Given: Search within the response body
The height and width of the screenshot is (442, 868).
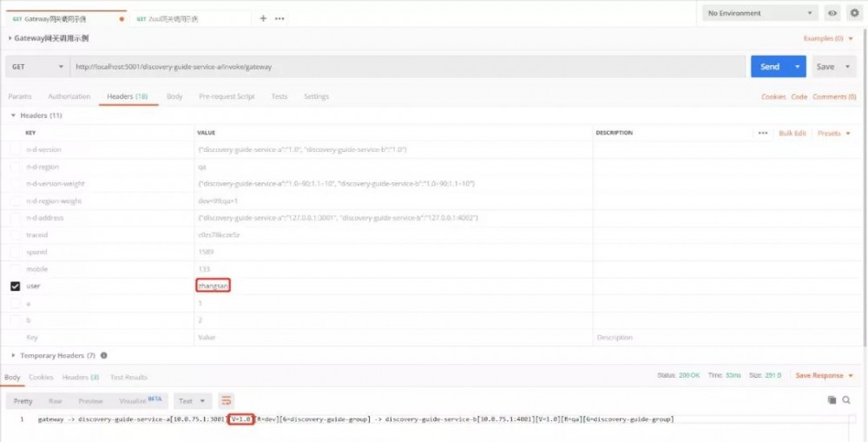Looking at the screenshot, I should pos(846,400).
